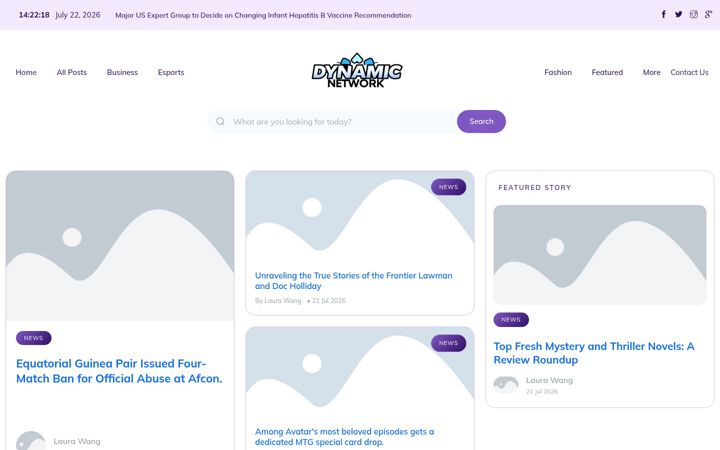Click the Dynamic Network logo
The width and height of the screenshot is (720, 450).
point(357,70)
